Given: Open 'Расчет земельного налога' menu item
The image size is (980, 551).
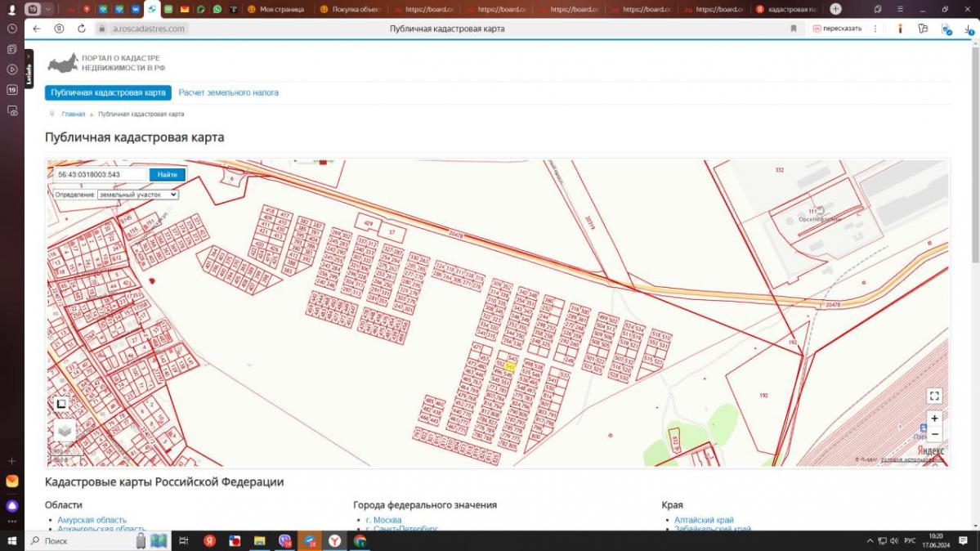Looking at the screenshot, I should (229, 92).
